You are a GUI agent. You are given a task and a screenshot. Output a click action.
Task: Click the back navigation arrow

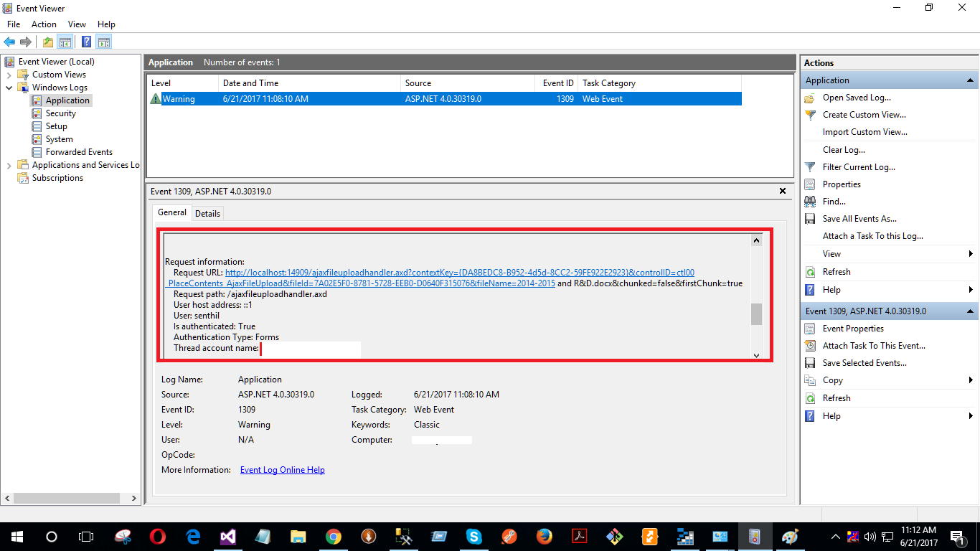9,41
